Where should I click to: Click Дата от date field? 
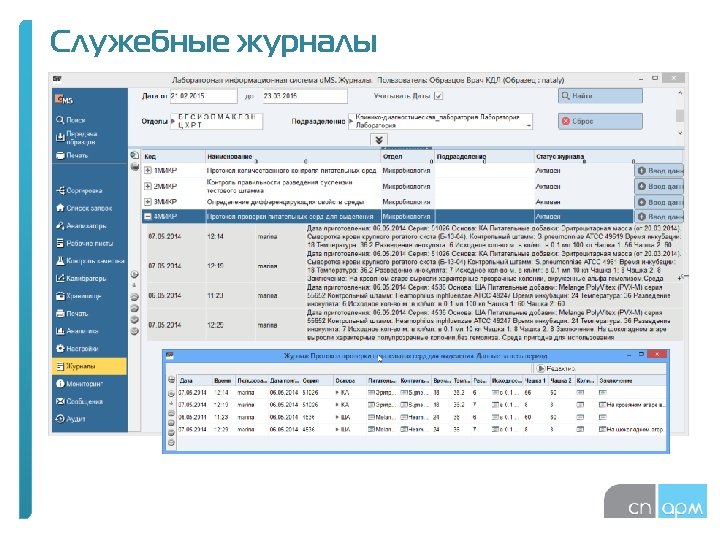click(x=203, y=96)
